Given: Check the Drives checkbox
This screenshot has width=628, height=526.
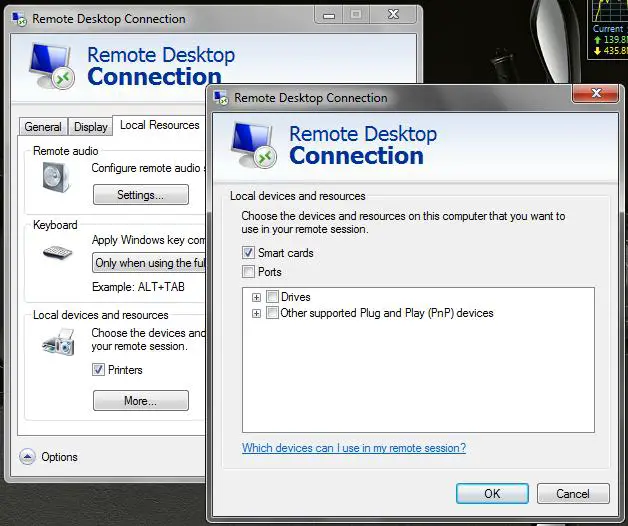Looking at the screenshot, I should (272, 296).
